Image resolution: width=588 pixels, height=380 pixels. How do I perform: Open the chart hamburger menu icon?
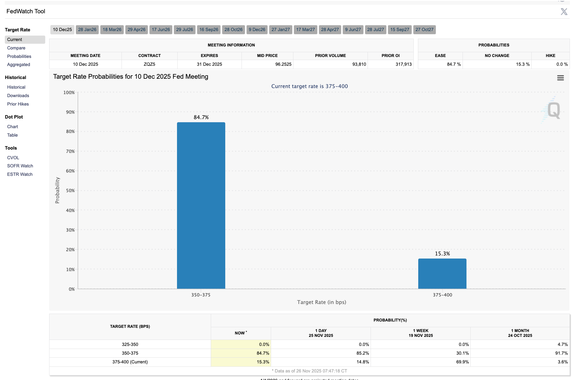pos(560,78)
